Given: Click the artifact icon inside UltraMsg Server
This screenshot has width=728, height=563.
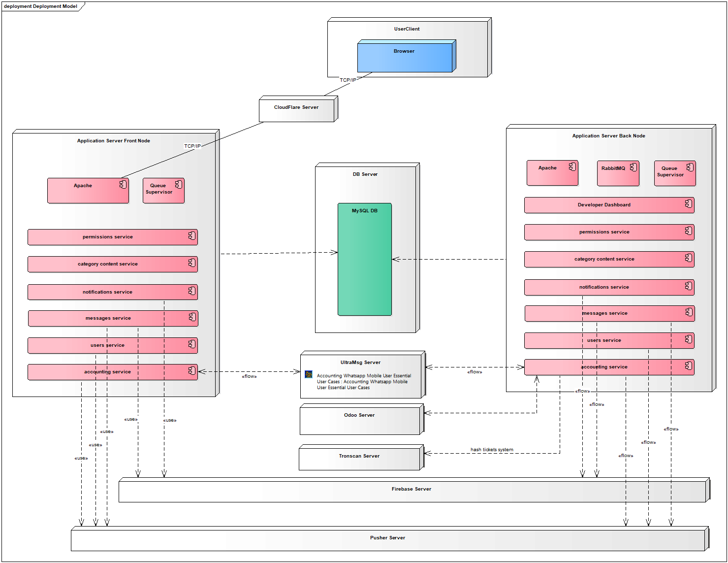Looking at the screenshot, I should click(309, 374).
